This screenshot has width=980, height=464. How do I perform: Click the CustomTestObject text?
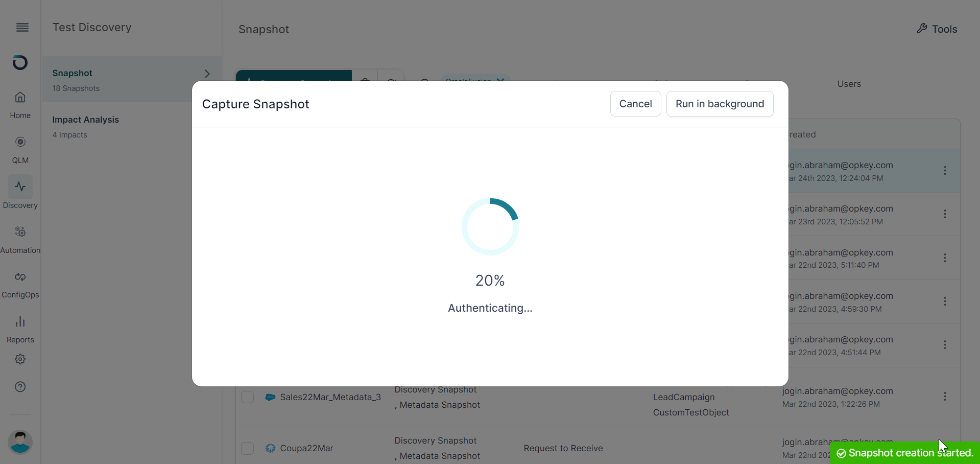tap(691, 412)
